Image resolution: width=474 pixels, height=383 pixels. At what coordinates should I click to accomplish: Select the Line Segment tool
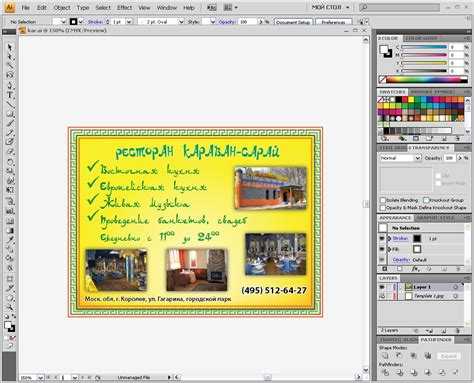[x=10, y=104]
